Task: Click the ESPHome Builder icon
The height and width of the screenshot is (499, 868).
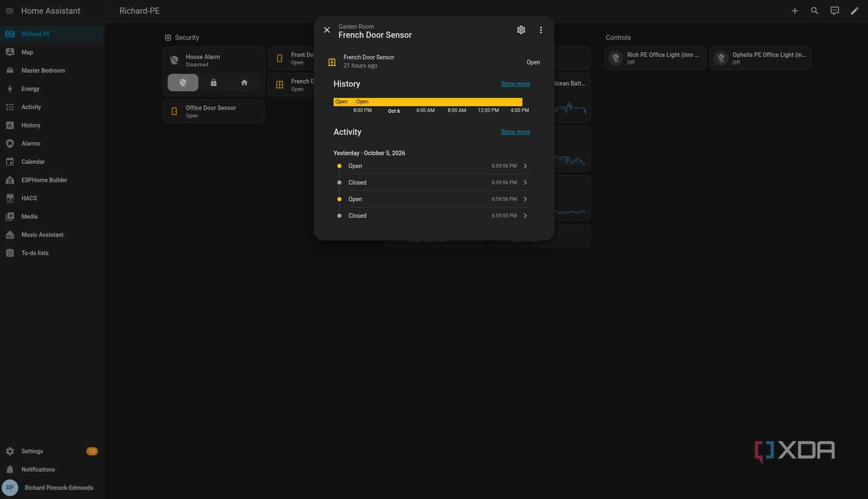Action: 10,180
